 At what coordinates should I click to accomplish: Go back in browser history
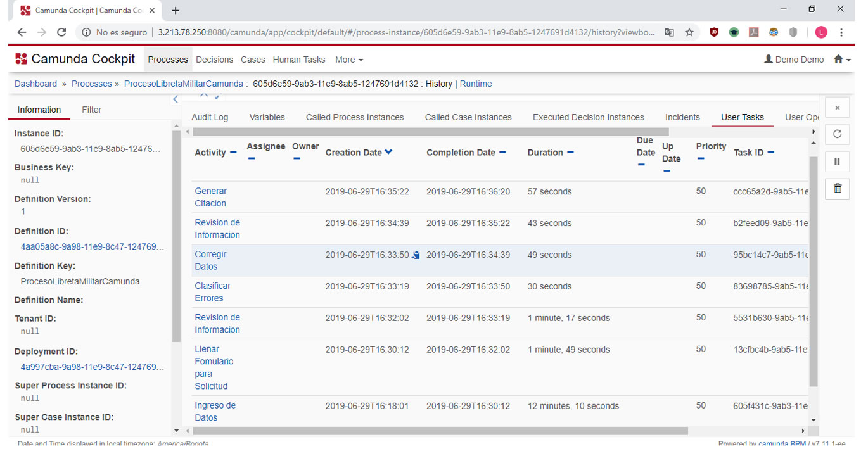click(x=22, y=32)
